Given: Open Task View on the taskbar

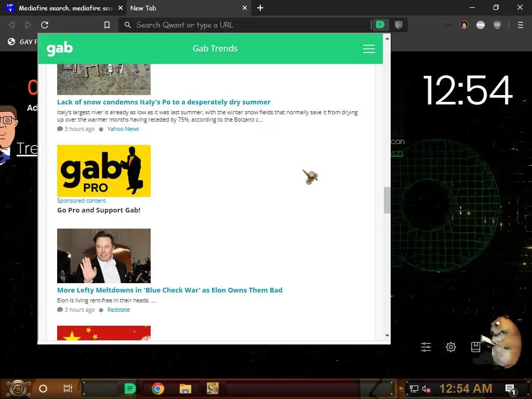Looking at the screenshot, I should coord(68,389).
